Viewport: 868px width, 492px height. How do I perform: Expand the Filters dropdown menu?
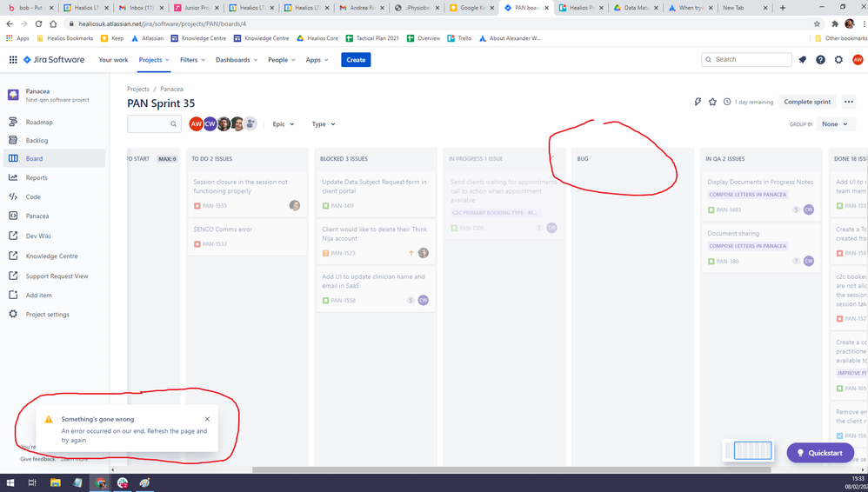click(192, 60)
